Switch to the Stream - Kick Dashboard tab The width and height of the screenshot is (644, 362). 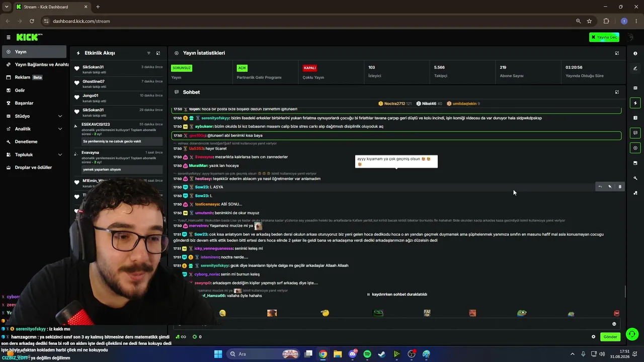point(51,7)
